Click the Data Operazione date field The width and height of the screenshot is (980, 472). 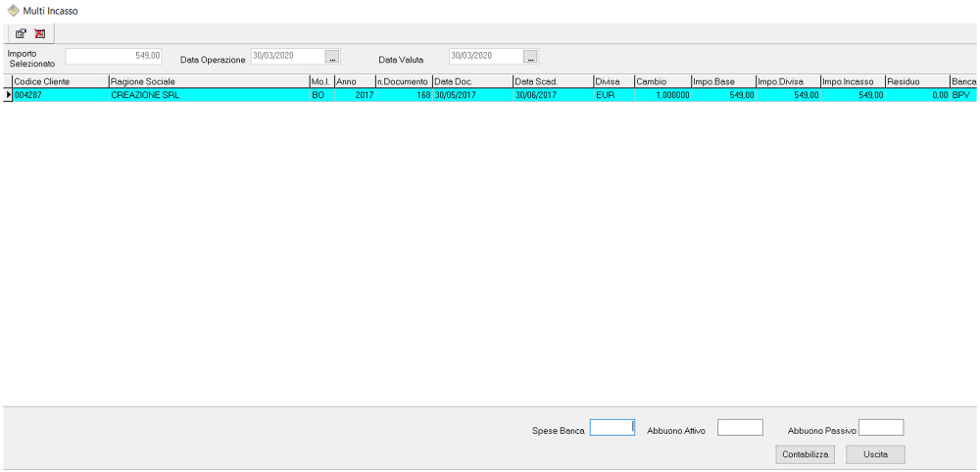(x=286, y=57)
